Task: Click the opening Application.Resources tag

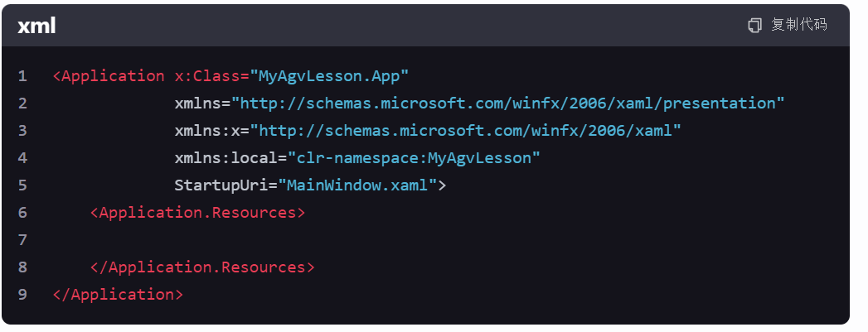Action: (198, 213)
